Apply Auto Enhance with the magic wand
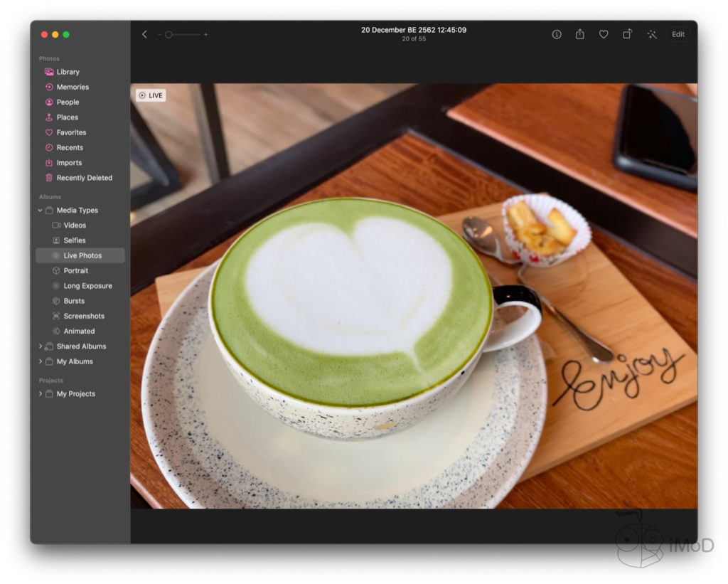The image size is (728, 584). click(x=651, y=34)
